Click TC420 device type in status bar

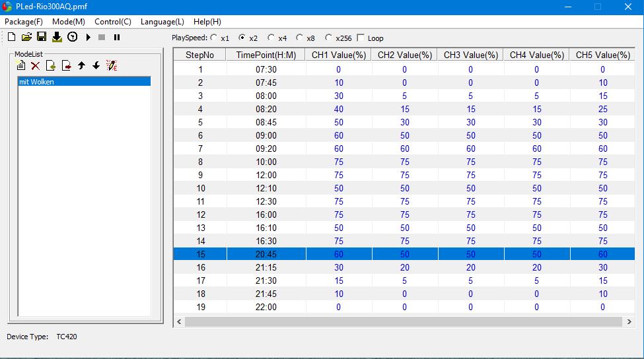(x=67, y=337)
